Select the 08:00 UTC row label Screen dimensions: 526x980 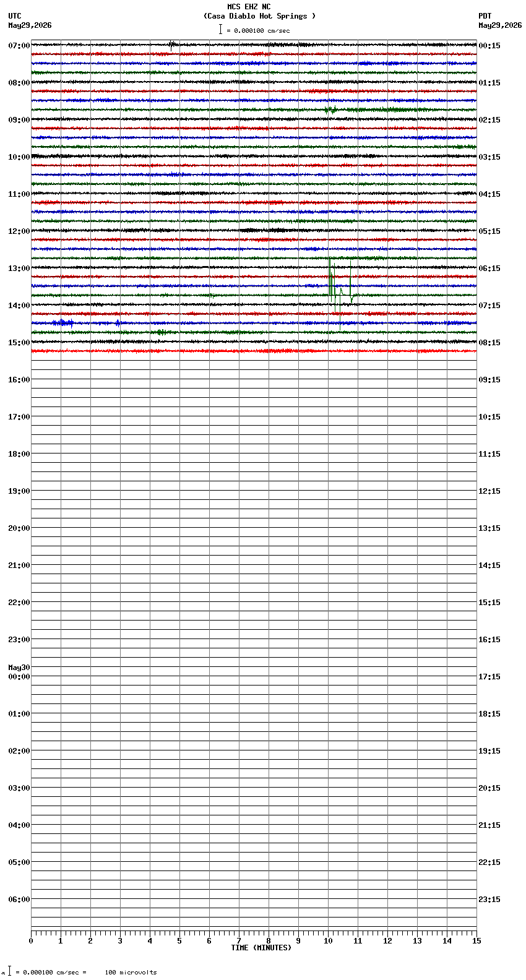click(x=19, y=82)
